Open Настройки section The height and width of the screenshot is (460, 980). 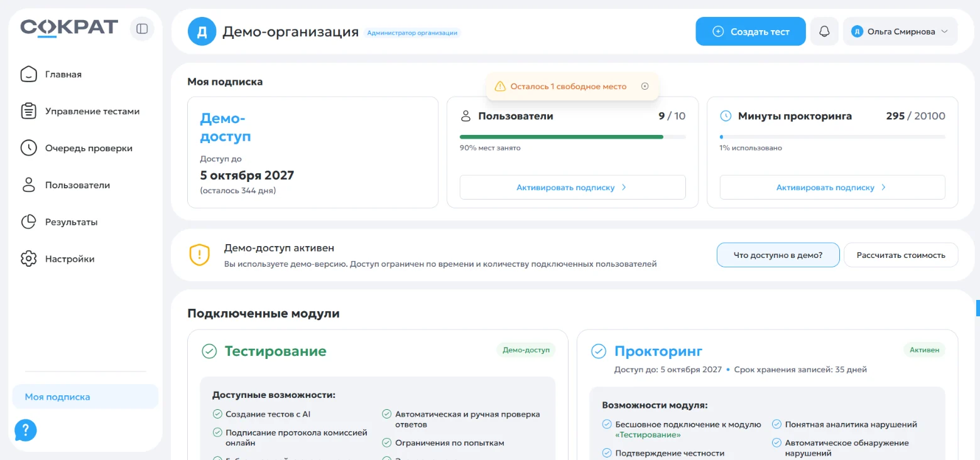point(70,259)
